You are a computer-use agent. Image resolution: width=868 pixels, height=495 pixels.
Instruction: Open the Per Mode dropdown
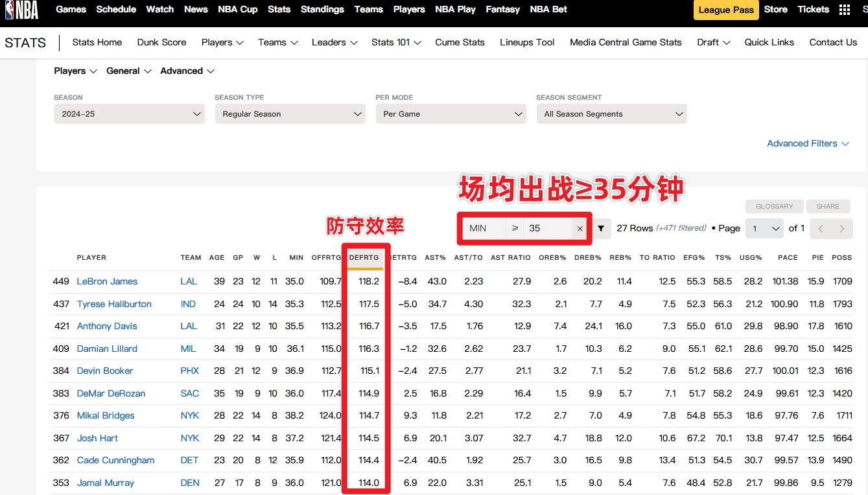[x=451, y=114]
